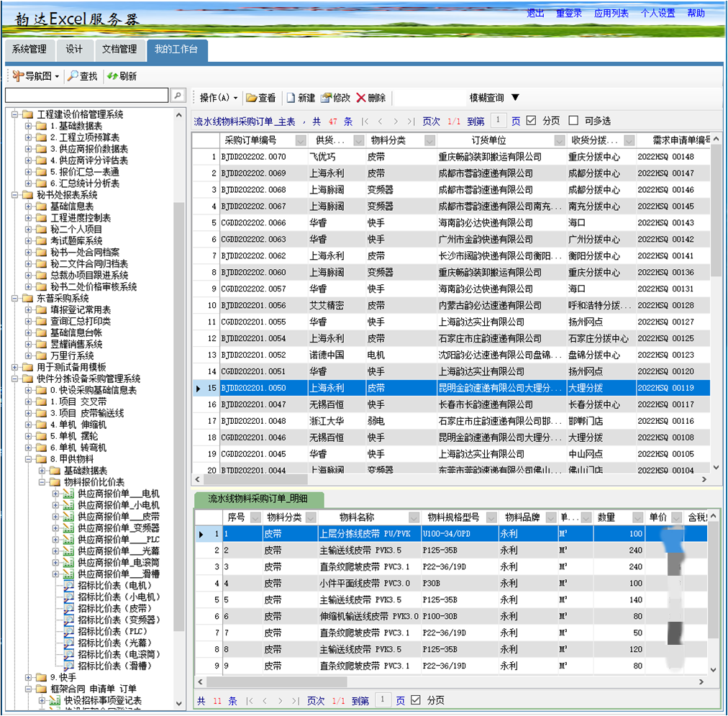Open the 操作(A) dropdown menu
This screenshot has width=728, height=716.
click(219, 98)
